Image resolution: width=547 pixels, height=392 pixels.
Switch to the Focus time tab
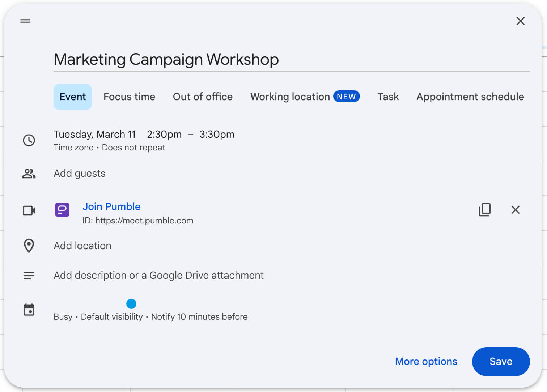click(x=129, y=97)
